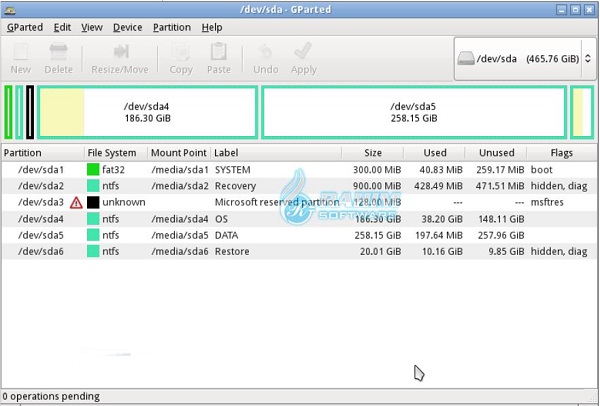Open the /dev/sda device selector dropdown
Viewport: 600px width, 406px height.
[525, 59]
